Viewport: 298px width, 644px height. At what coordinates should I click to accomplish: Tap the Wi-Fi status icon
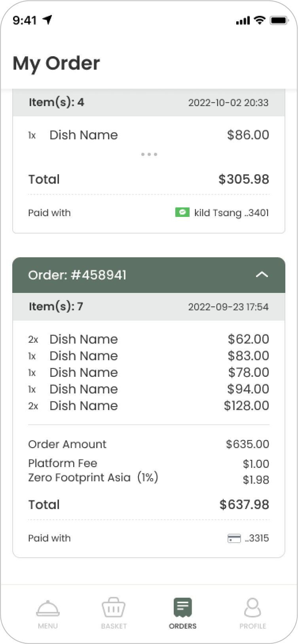260,20
